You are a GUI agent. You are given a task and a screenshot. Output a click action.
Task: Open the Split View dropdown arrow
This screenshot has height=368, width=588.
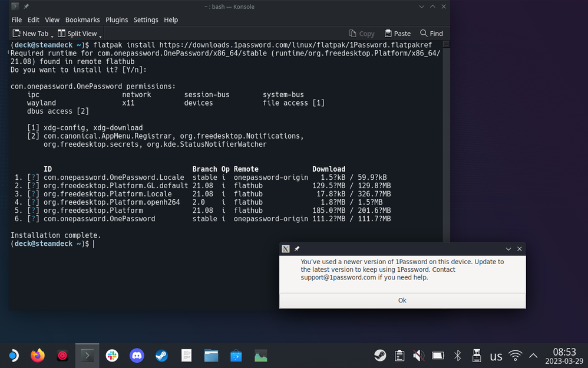(100, 35)
